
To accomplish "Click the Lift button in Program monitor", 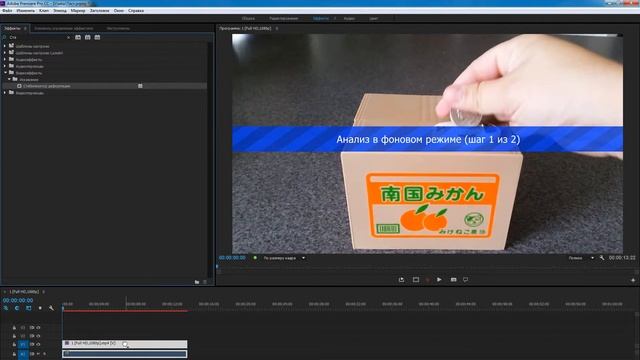I will tap(401, 280).
